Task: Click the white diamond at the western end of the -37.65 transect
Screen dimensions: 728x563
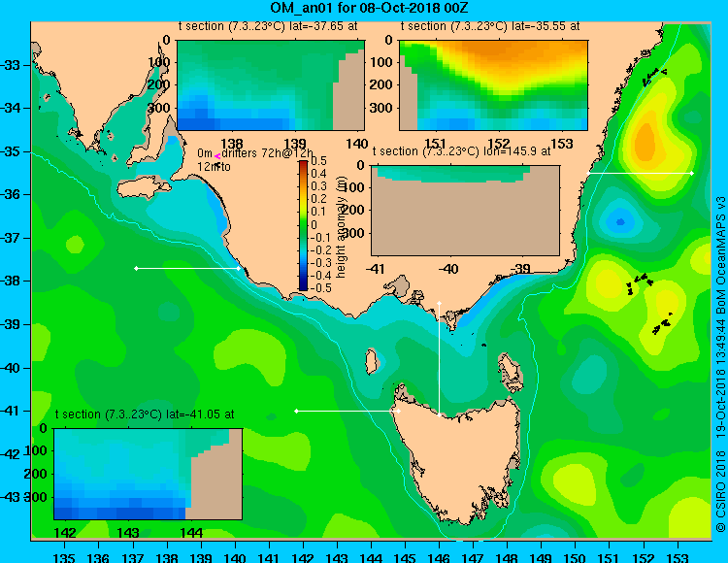Action: [x=136, y=268]
